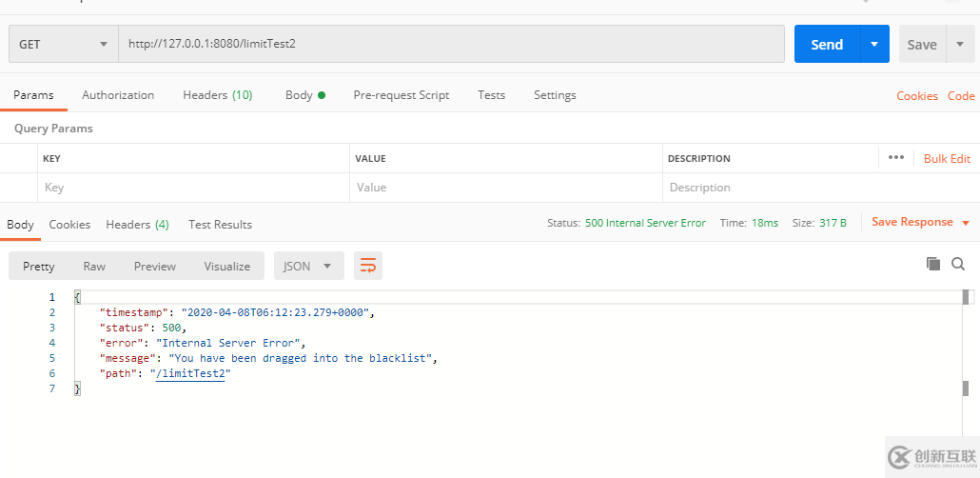Select the Preview view mode

click(x=155, y=266)
